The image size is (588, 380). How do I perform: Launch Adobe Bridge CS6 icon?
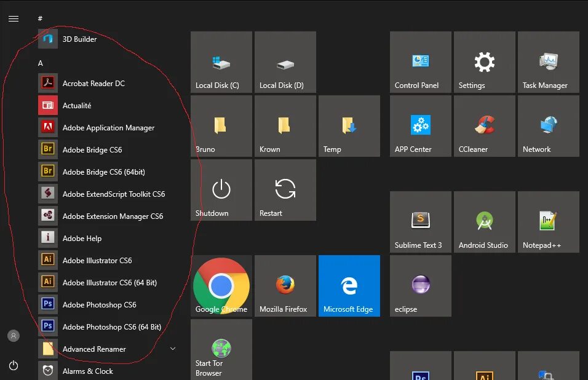tap(48, 149)
